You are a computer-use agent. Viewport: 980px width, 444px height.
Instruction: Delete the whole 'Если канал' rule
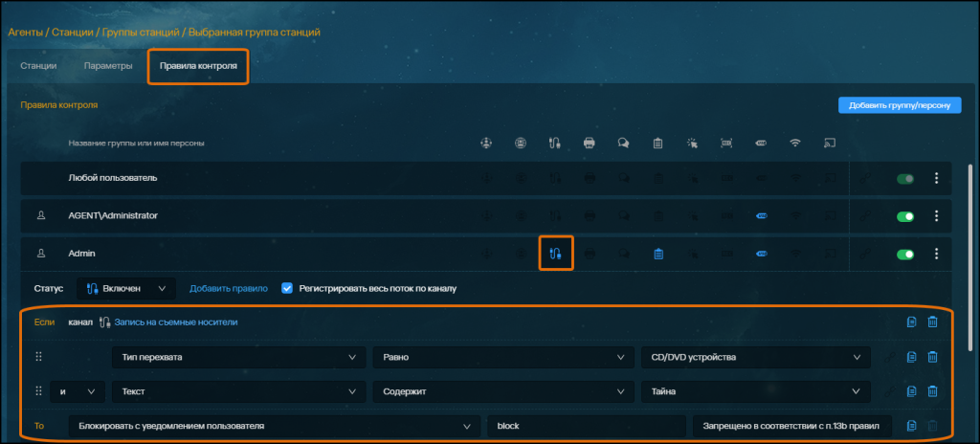click(x=932, y=322)
